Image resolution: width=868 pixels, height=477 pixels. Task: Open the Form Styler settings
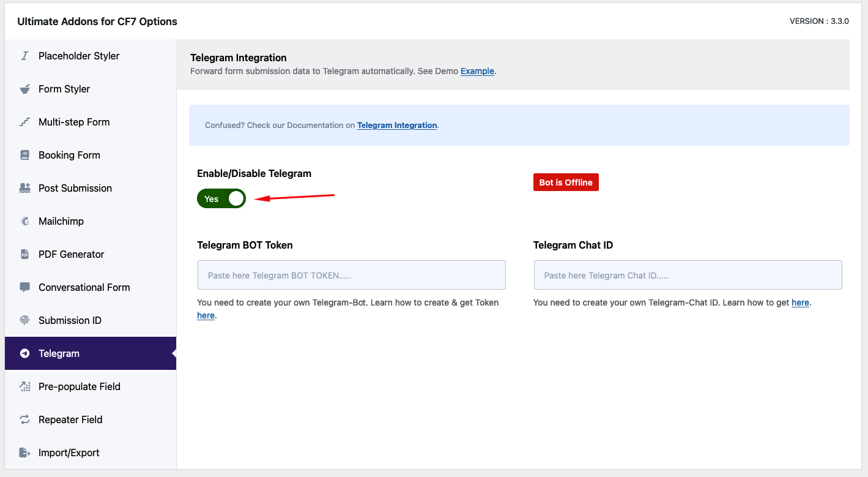point(91,89)
